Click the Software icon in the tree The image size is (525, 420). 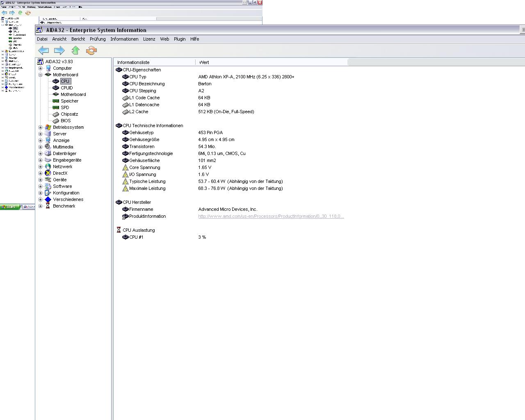click(48, 186)
